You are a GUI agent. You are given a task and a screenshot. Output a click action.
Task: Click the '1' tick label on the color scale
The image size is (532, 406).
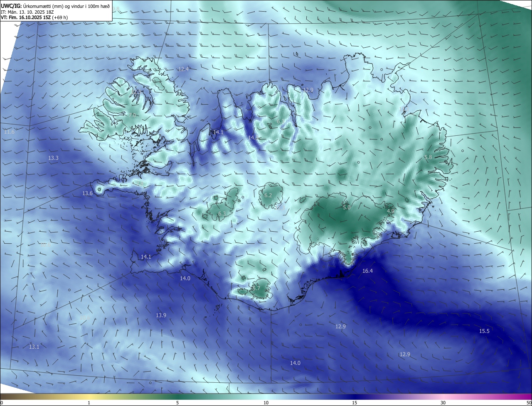coord(89,403)
